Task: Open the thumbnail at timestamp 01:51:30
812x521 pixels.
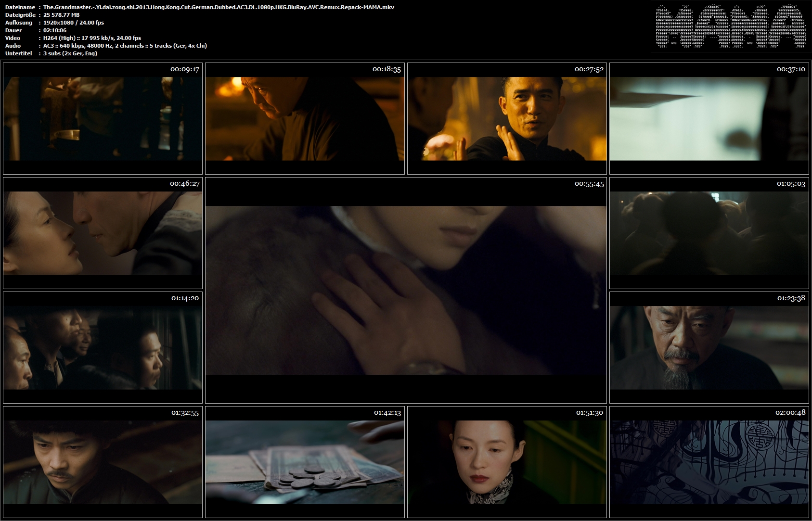Action: [507, 462]
